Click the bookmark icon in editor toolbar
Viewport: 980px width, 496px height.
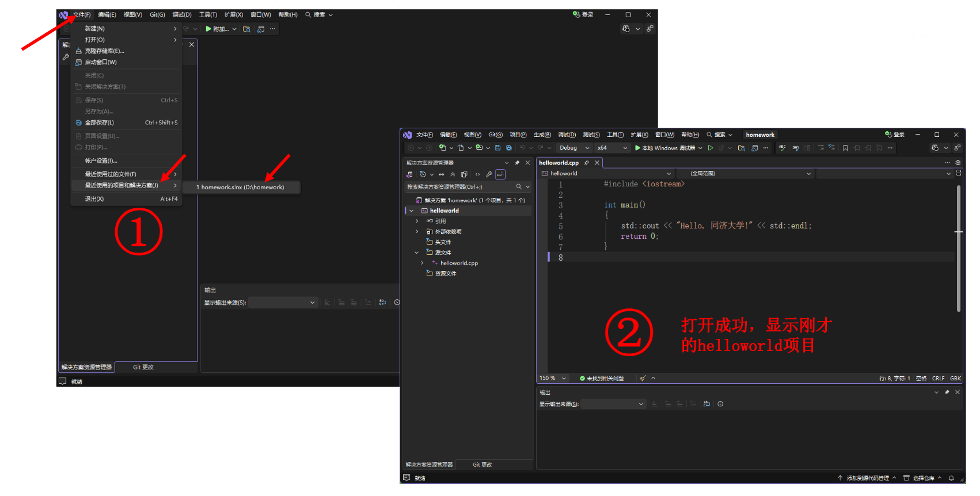tap(845, 148)
